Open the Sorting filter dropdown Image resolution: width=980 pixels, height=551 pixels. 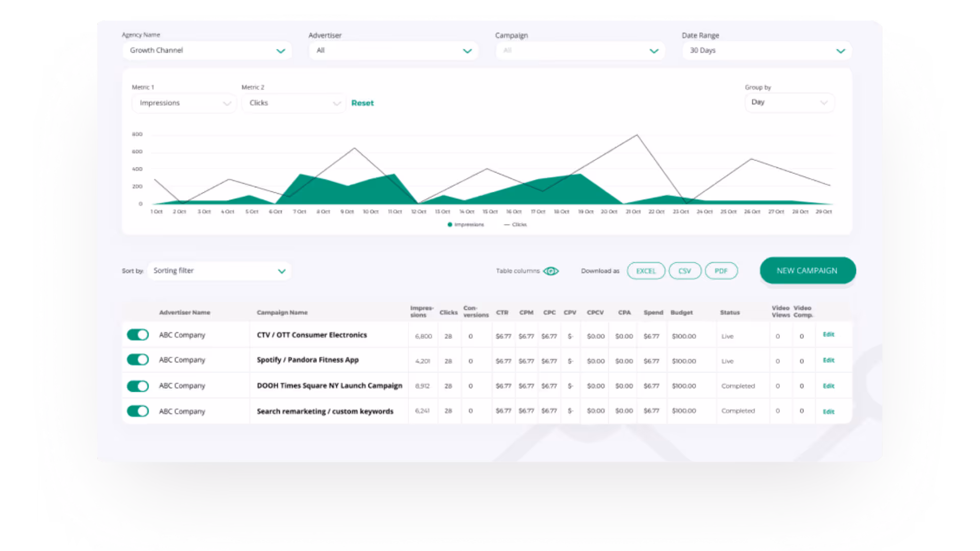[219, 271]
